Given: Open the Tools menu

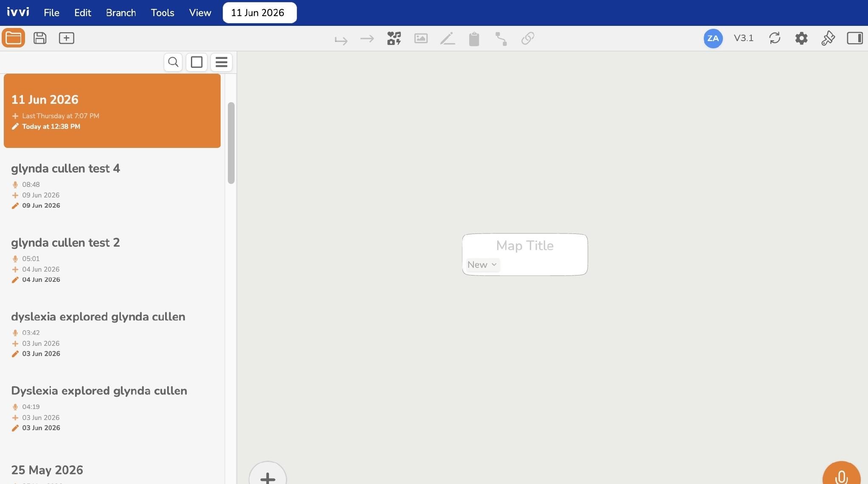Looking at the screenshot, I should pyautogui.click(x=162, y=13).
